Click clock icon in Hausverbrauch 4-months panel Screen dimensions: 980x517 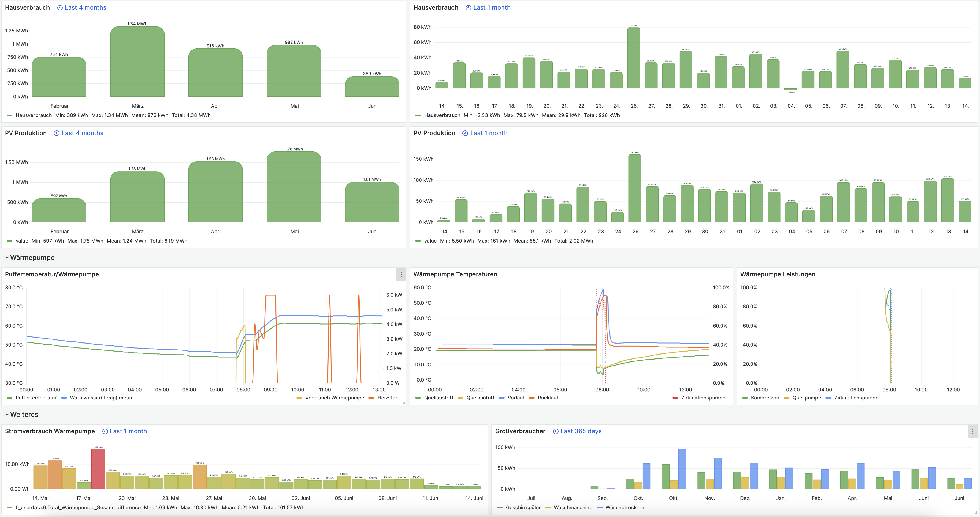tap(60, 8)
